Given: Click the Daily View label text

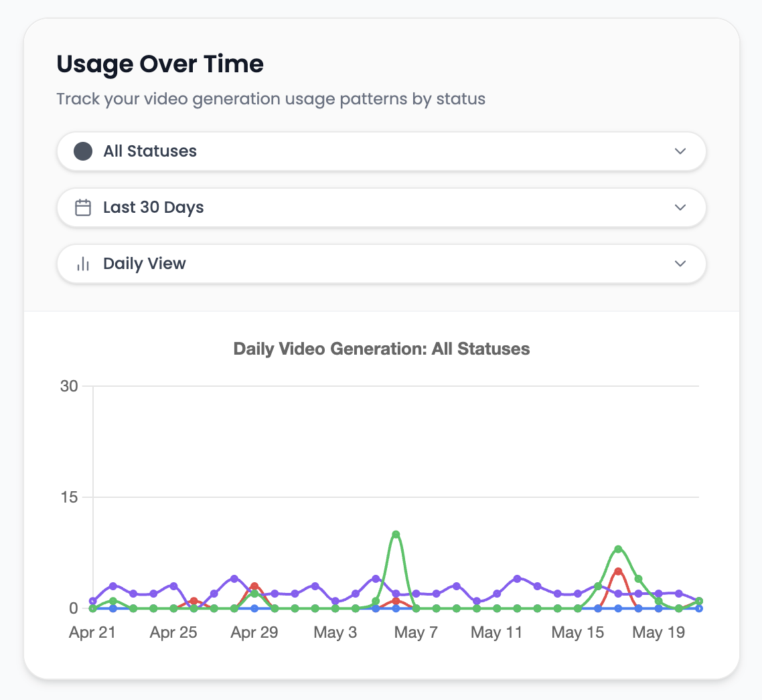Looking at the screenshot, I should tap(145, 264).
